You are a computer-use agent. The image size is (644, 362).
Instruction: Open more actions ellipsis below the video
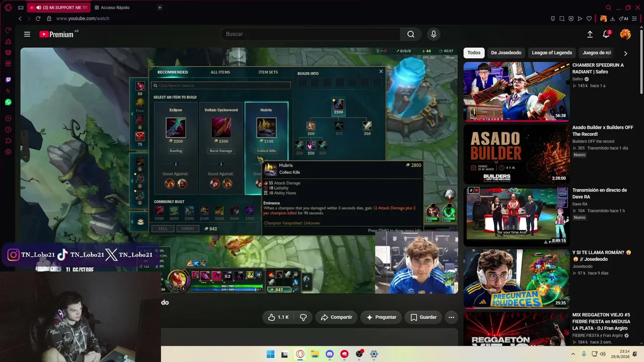(x=451, y=317)
